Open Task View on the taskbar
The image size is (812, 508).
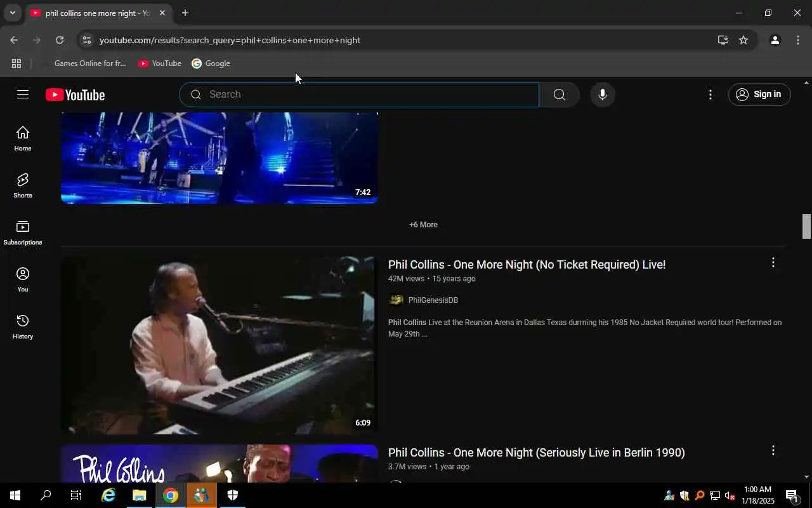point(76,495)
